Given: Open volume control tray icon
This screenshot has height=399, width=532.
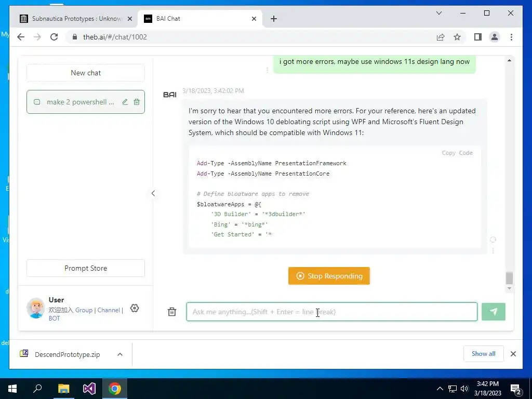Looking at the screenshot, I should coord(464,389).
